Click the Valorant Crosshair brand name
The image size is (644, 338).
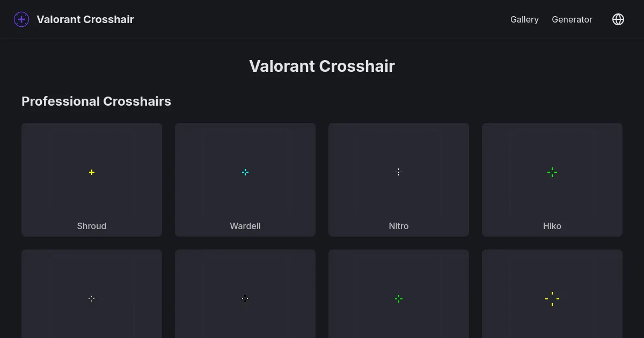click(85, 19)
